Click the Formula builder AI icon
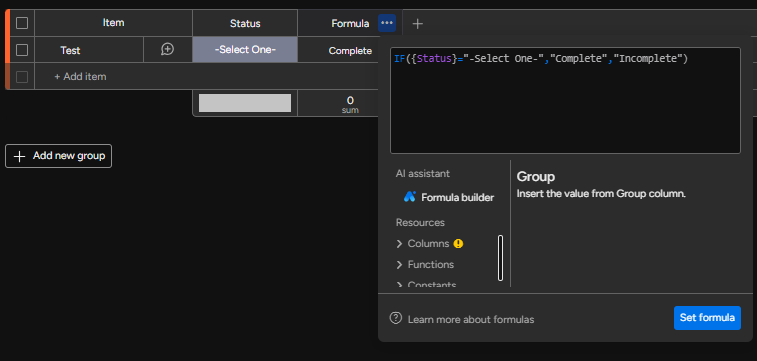 coord(409,197)
